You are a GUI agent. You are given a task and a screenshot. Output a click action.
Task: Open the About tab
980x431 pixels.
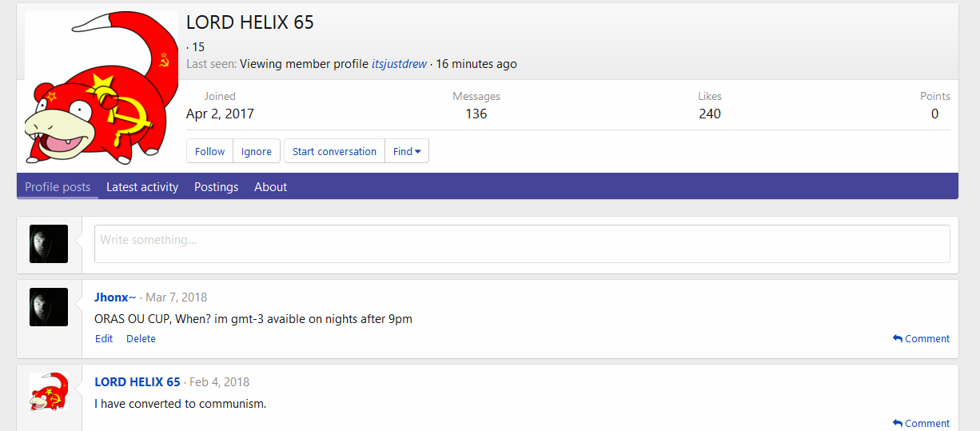(x=270, y=186)
